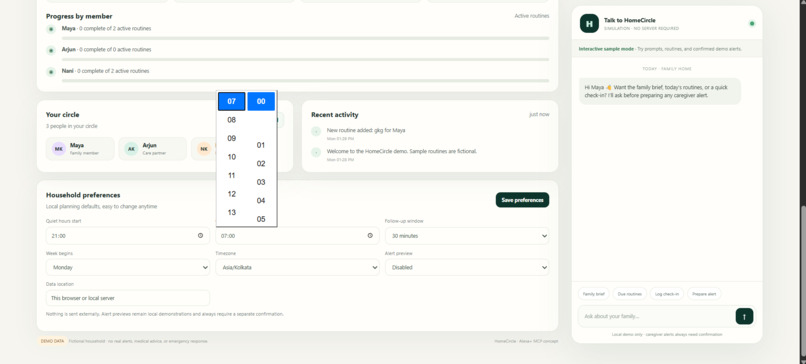
Task: Click the Due routines quick prompt
Action: tap(630, 294)
